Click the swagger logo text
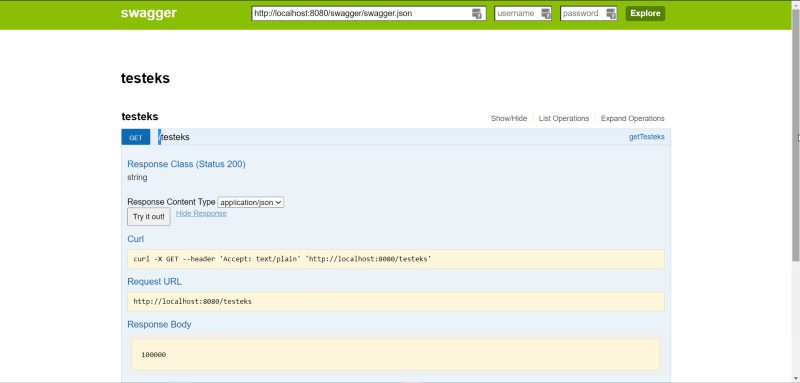 pyautogui.click(x=148, y=13)
